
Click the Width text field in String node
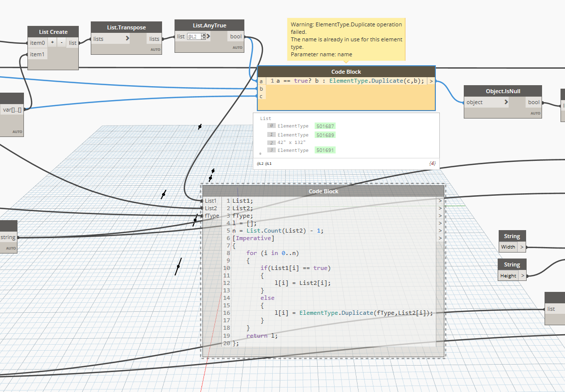[x=508, y=247]
